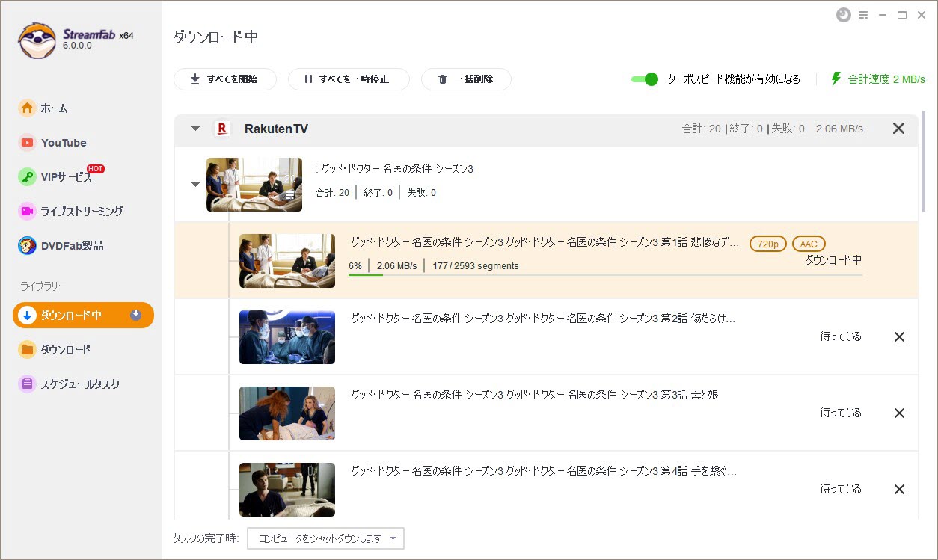This screenshot has height=560, width=938.
Task: Click the AAC audio badge
Action: [x=809, y=244]
